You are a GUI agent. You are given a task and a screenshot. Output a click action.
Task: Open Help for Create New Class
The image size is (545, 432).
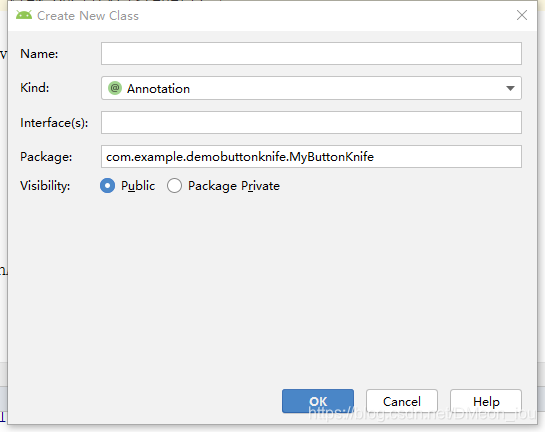[x=486, y=401]
